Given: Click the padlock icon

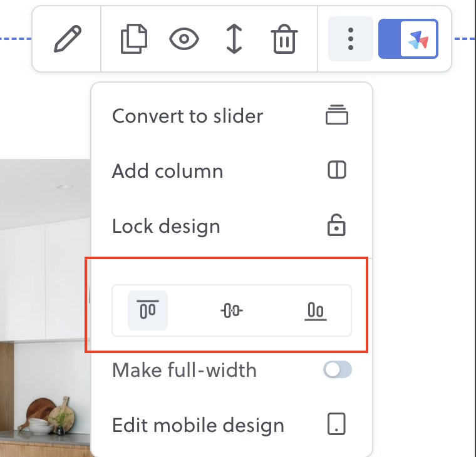Looking at the screenshot, I should point(337,225).
